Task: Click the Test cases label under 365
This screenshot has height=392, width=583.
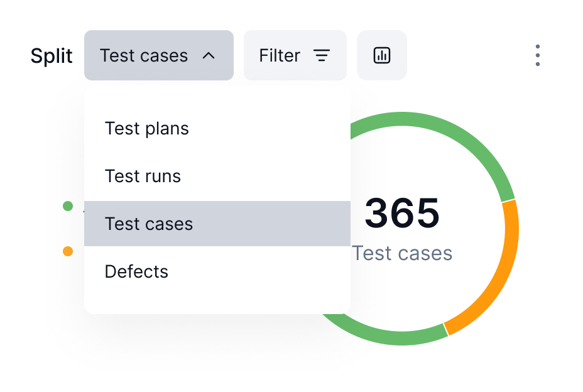Action: [x=402, y=254]
